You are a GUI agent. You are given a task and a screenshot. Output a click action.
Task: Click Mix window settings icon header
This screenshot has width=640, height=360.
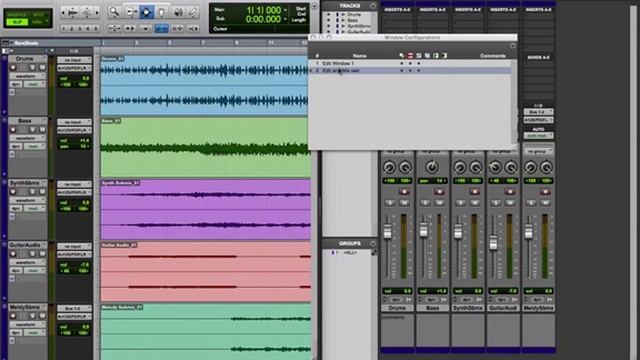coord(419,56)
